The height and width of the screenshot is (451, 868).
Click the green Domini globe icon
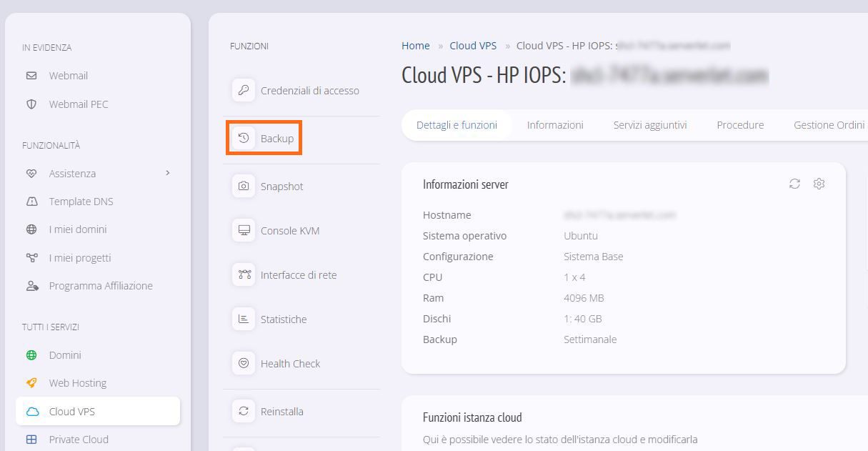[x=31, y=355]
